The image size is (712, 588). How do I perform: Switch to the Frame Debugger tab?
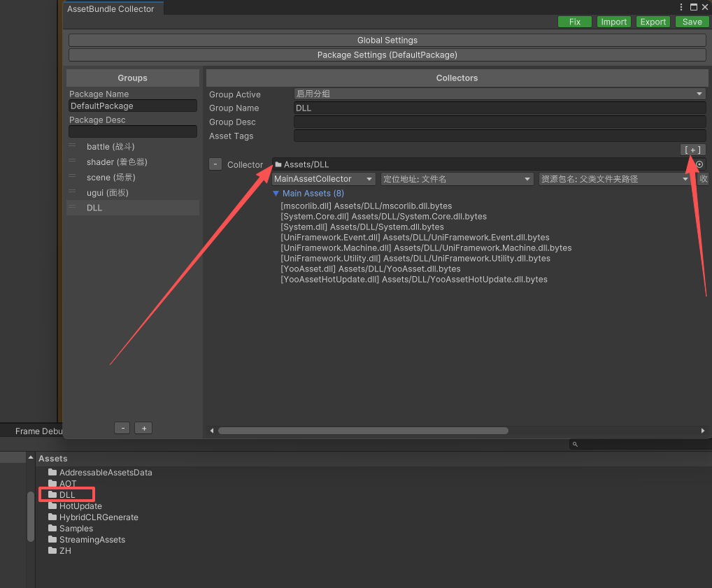click(38, 431)
